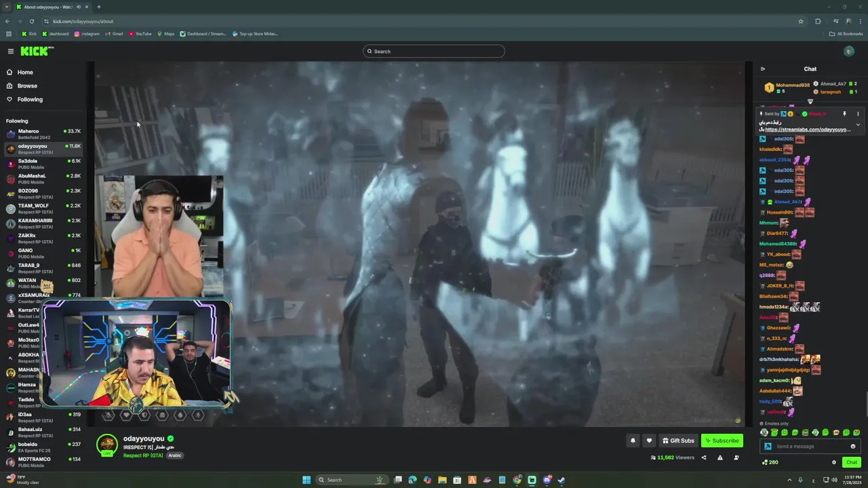Click the 260 channel points counter

click(x=770, y=462)
